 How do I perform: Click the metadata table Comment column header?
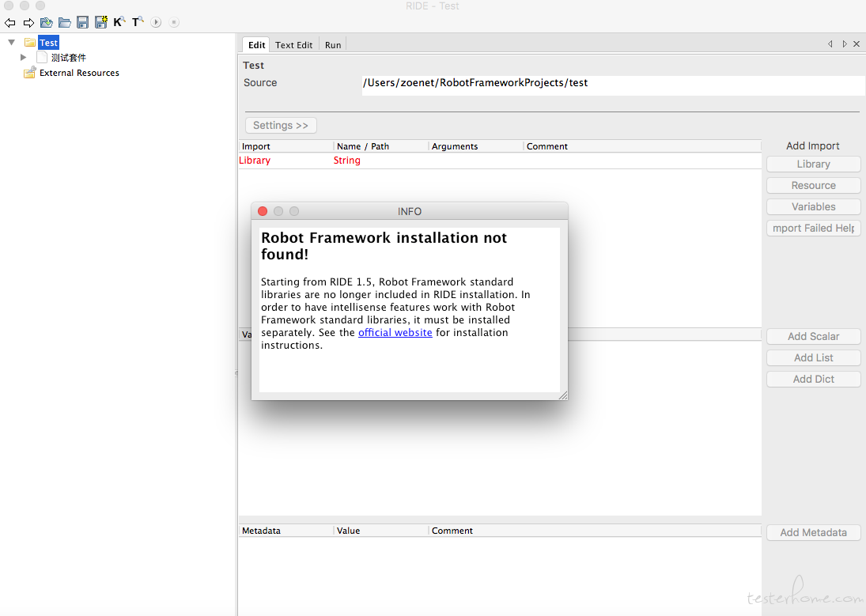(x=595, y=531)
